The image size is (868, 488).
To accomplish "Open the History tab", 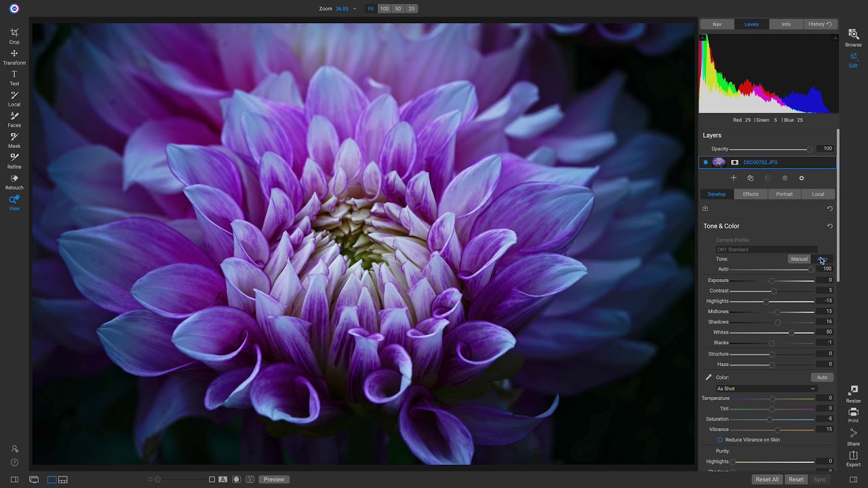I will pos(820,24).
